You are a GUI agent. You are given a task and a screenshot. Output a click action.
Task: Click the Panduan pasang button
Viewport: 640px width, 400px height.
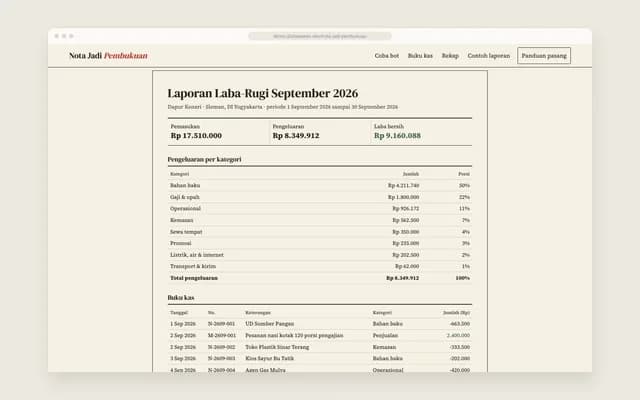click(x=544, y=56)
